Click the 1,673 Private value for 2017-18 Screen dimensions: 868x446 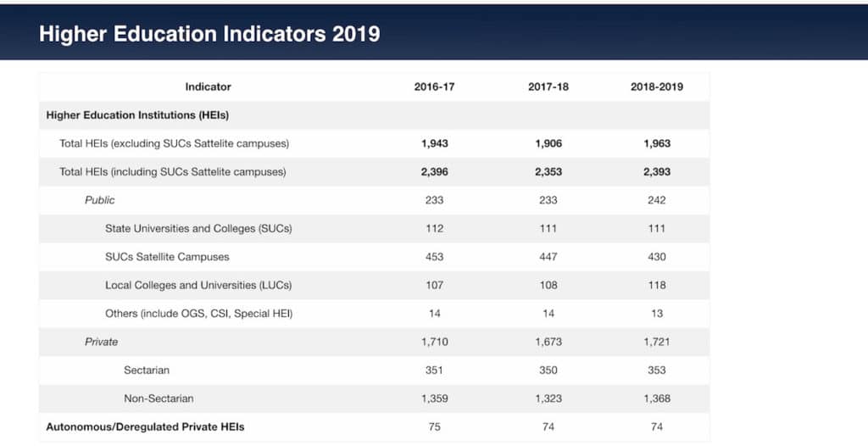pos(548,342)
